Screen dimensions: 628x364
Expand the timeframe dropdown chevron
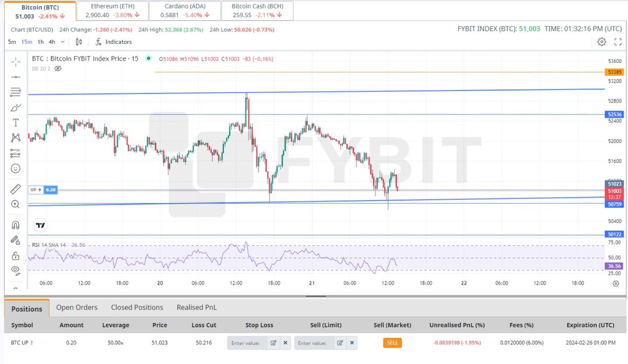pos(63,42)
